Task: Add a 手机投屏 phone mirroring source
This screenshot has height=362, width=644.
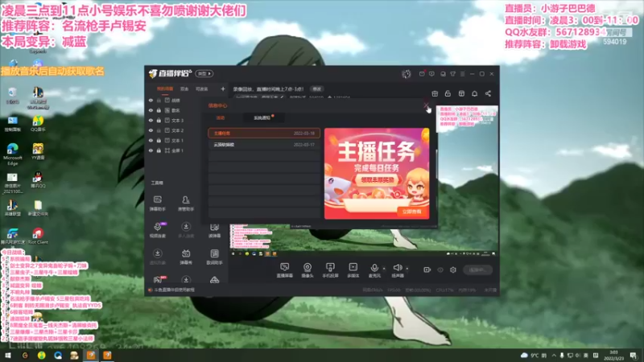Action: (330, 270)
